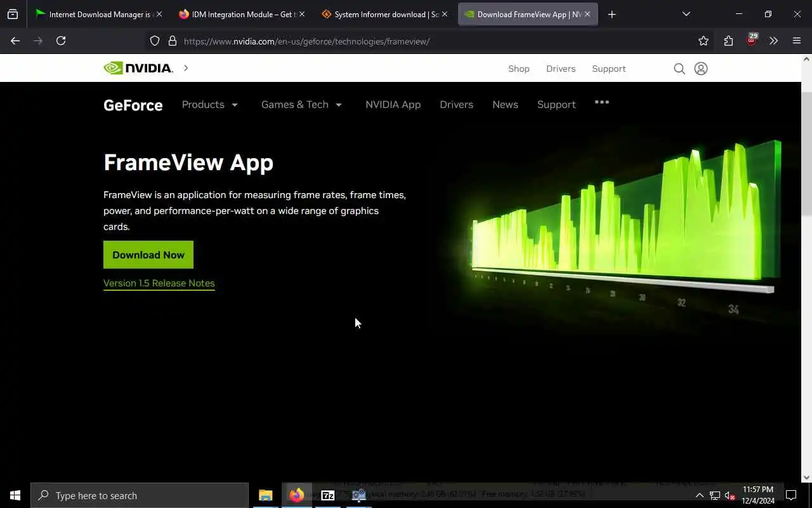Viewport: 812px width, 508px height.
Task: Click the taskbar clock showing 11:57 PM
Action: click(757, 495)
